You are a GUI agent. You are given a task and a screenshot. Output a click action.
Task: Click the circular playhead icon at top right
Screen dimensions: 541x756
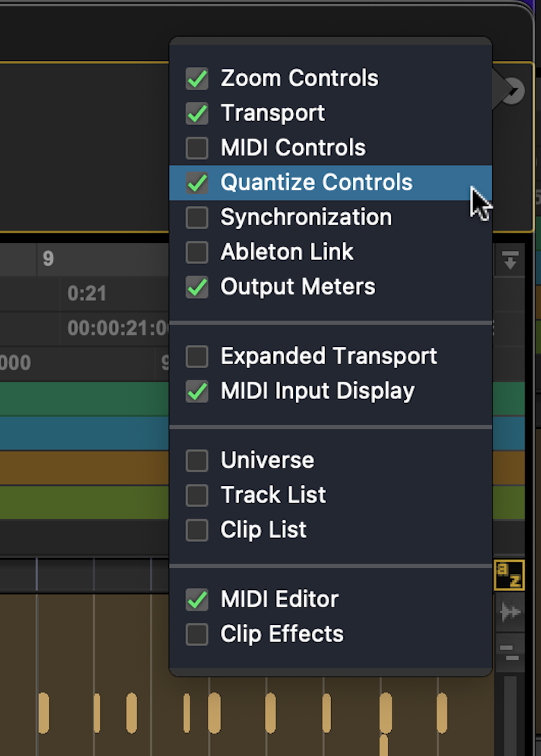coord(514,90)
